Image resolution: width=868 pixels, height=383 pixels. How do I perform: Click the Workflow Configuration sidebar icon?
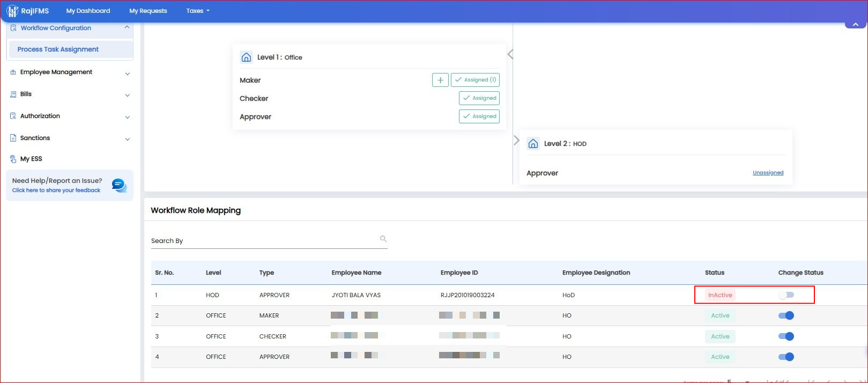point(13,28)
